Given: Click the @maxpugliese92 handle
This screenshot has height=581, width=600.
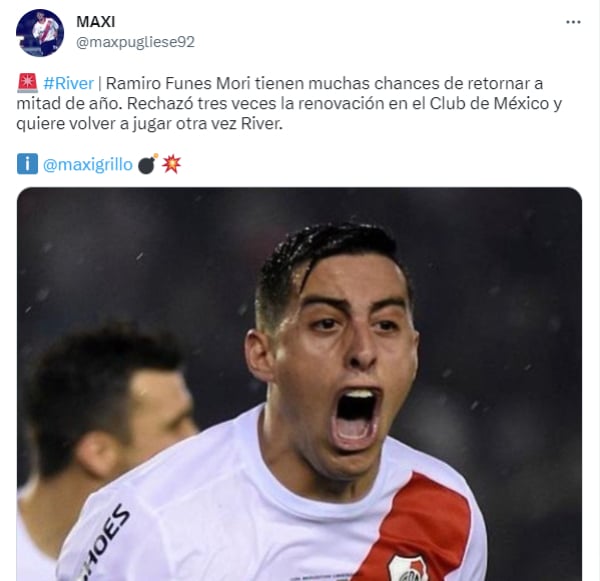Looking at the screenshot, I should 135,42.
